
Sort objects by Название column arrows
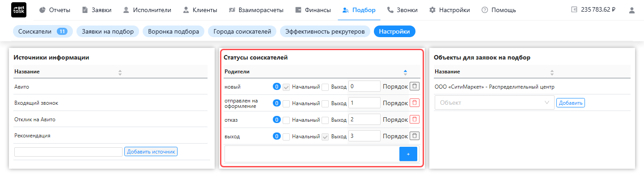click(552, 72)
